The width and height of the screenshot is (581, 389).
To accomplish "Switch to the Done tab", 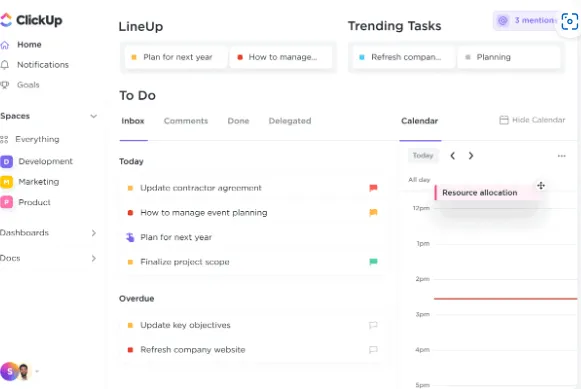I will tap(238, 121).
